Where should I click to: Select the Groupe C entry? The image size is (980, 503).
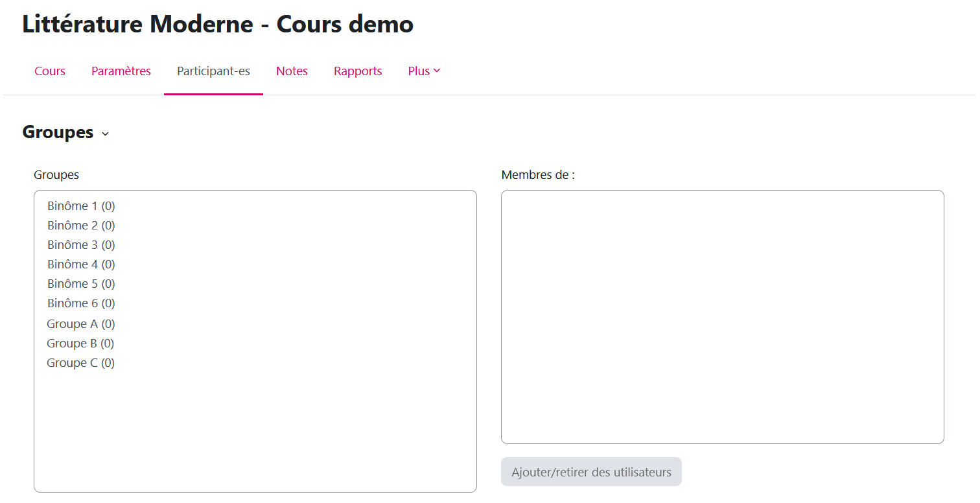coord(80,363)
